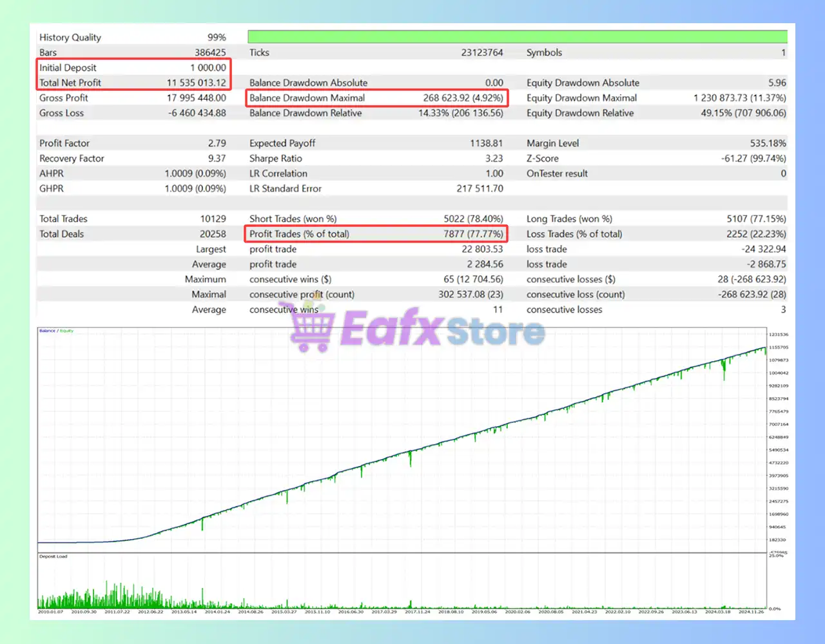
Task: Click the EafxStore watermark logo text
Action: (x=442, y=329)
